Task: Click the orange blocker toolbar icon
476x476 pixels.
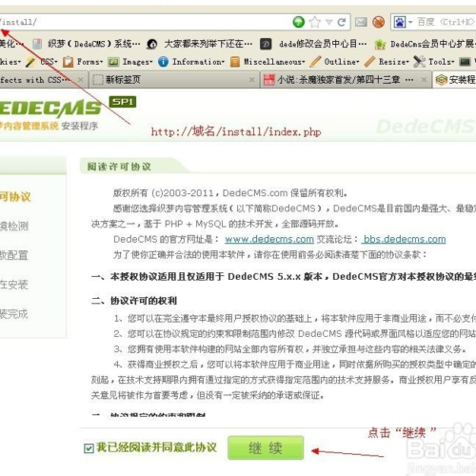Action: (x=378, y=22)
